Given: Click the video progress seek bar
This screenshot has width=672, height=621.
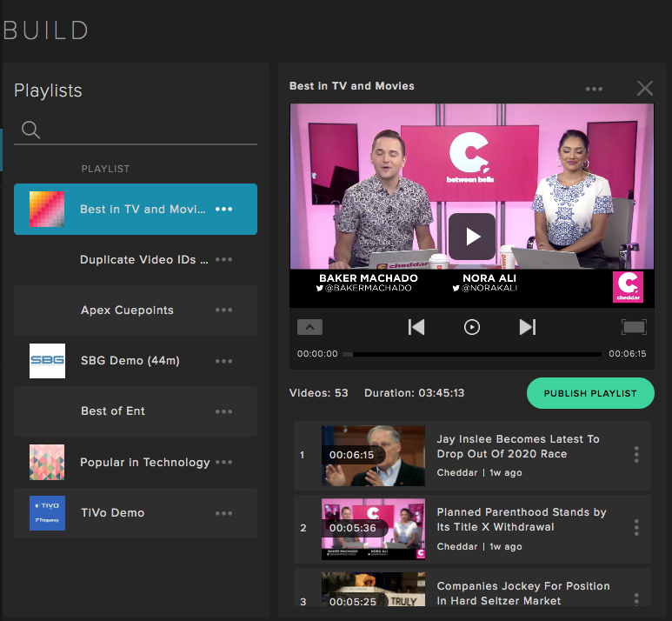Looking at the screenshot, I should [472, 354].
